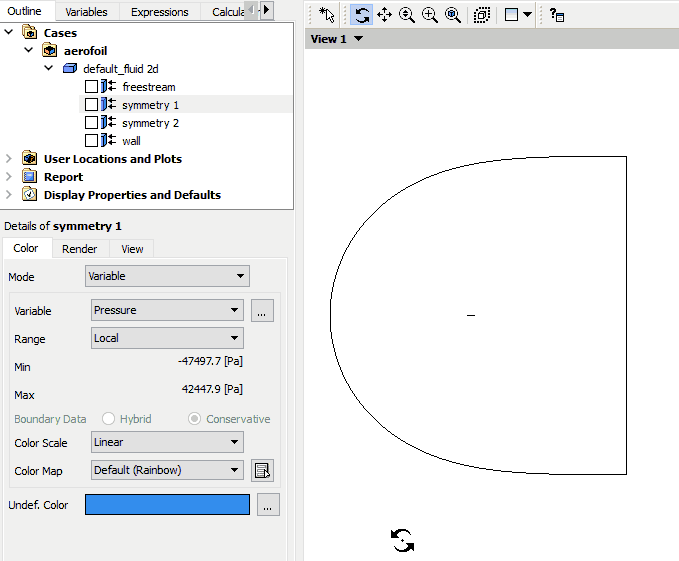
Task: Click the blue Undef. Color swatch
Action: pos(167,505)
